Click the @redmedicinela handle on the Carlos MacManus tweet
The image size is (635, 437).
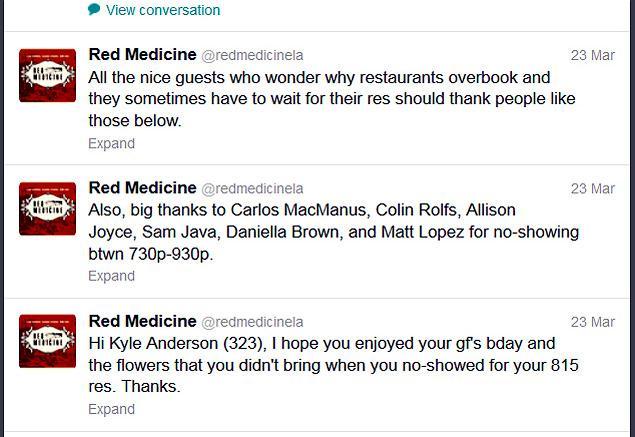[x=252, y=189]
